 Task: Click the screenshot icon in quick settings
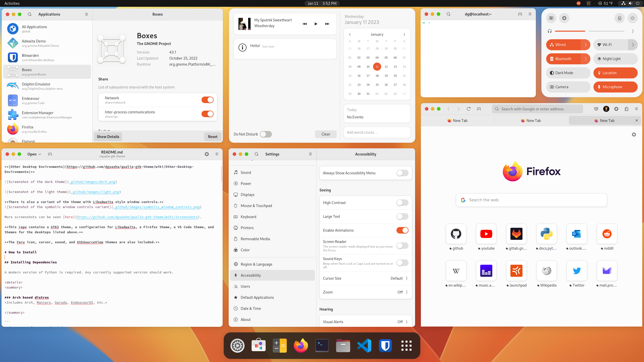click(551, 18)
